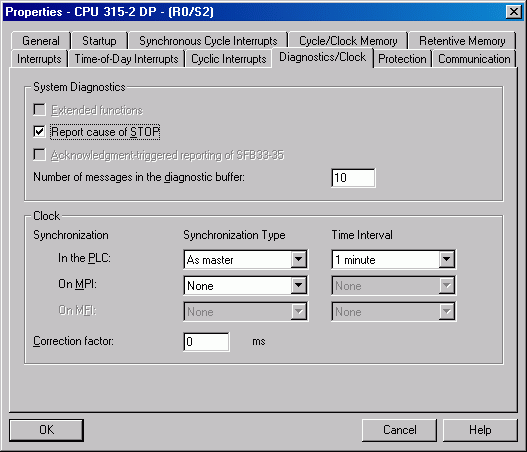This screenshot has width=527, height=452.
Task: Open Help for this dialog
Action: pos(480,430)
